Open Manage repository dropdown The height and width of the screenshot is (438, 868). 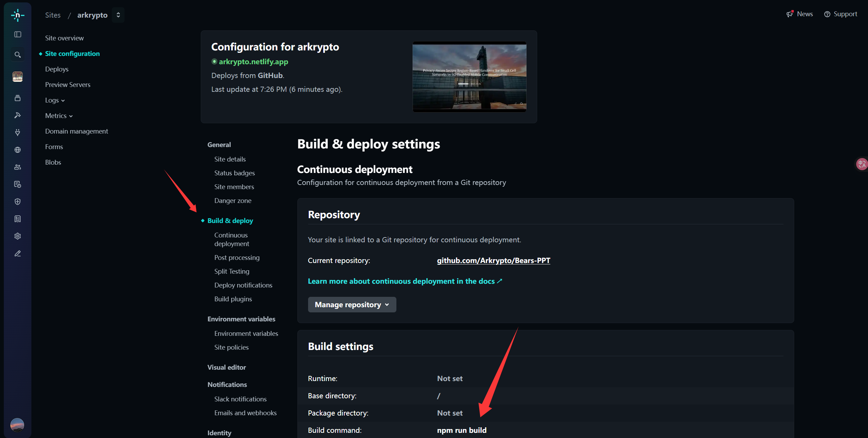tap(352, 305)
